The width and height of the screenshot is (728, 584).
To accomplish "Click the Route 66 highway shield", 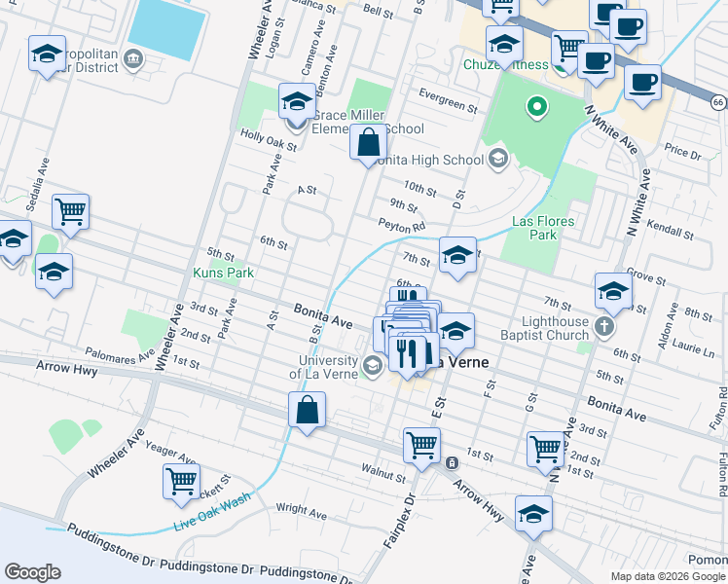I will 717,101.
